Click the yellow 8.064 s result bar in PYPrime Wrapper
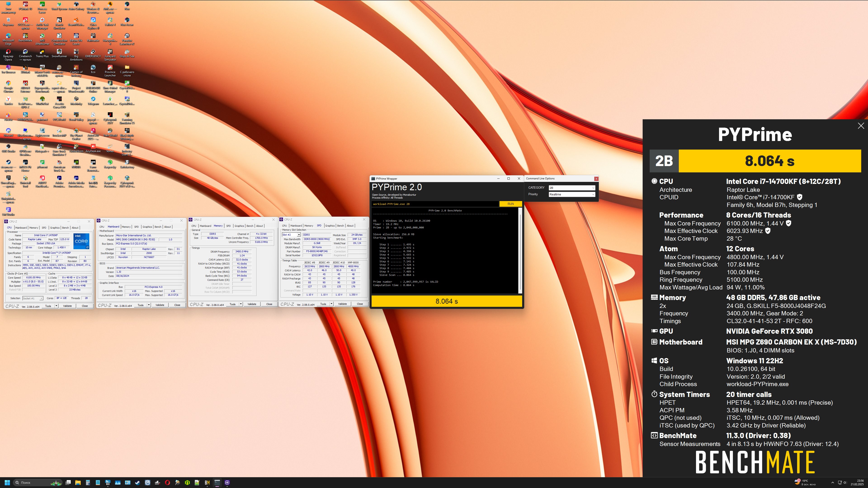Screen dimensions: 868x488 click(x=446, y=301)
